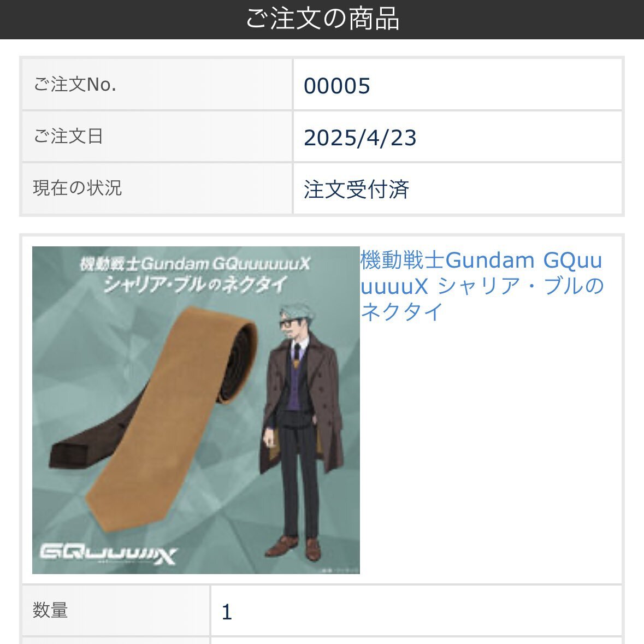Click シャリア・ブルの text in product link
This screenshot has height=644, width=644.
521,286
